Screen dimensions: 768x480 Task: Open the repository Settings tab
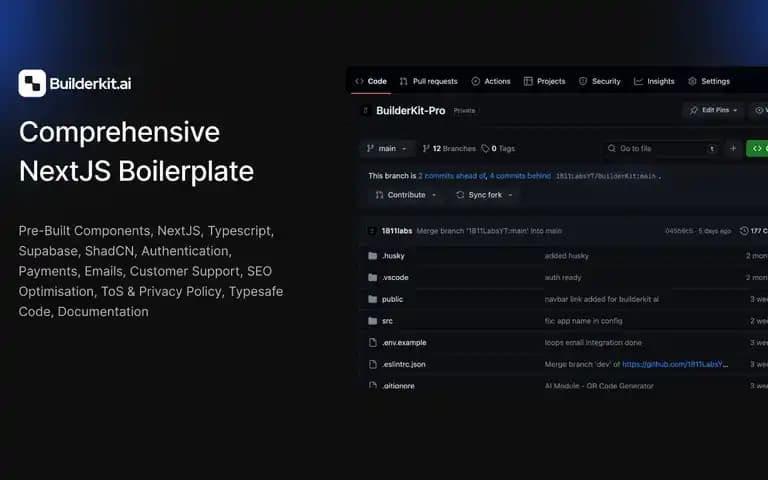tap(709, 81)
